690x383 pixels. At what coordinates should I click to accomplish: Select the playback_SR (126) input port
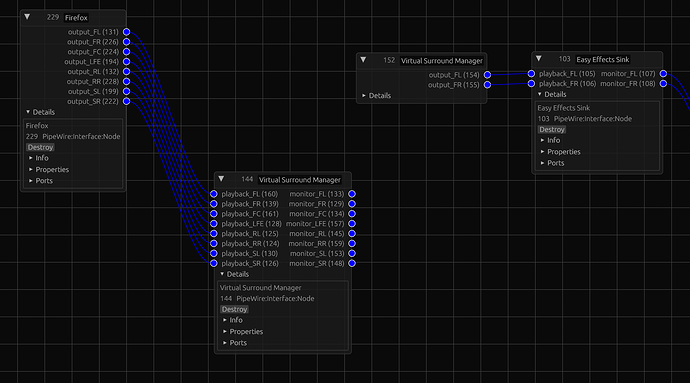[x=214, y=263]
